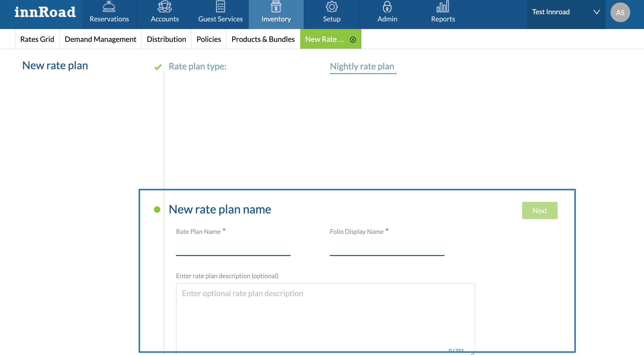Focus the Rate Plan Name field

point(233,248)
